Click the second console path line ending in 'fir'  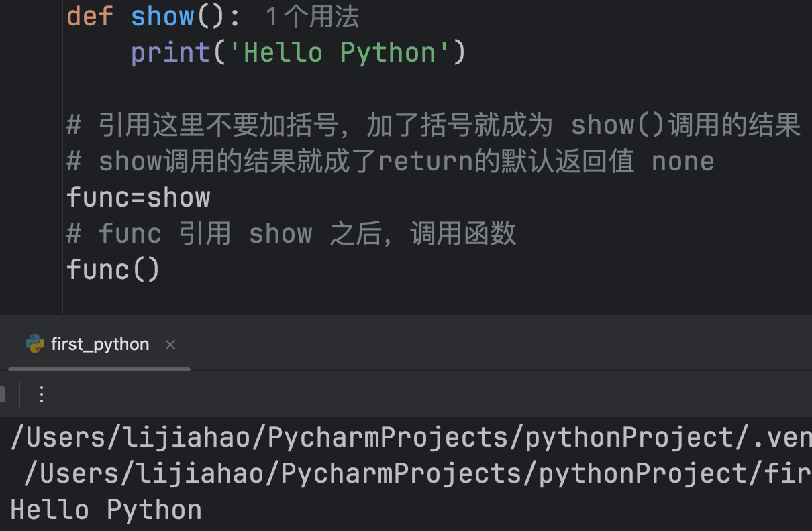tap(416, 474)
